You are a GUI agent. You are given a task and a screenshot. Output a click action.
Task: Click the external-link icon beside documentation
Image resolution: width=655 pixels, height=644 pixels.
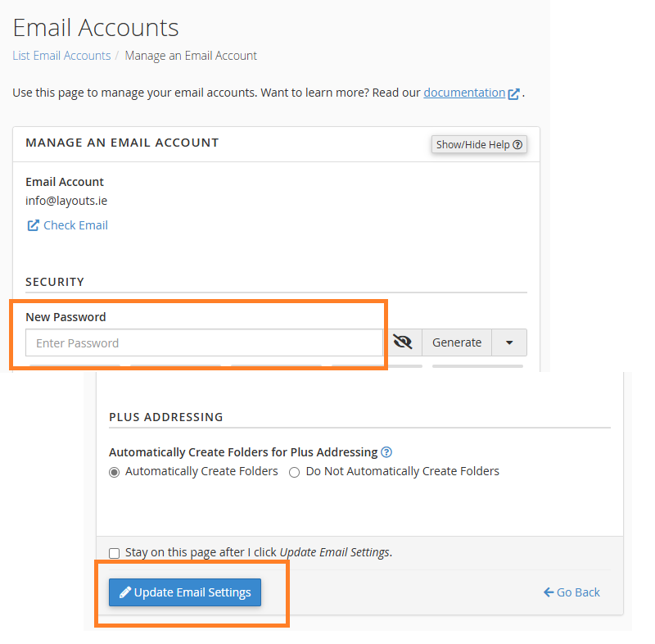[513, 93]
